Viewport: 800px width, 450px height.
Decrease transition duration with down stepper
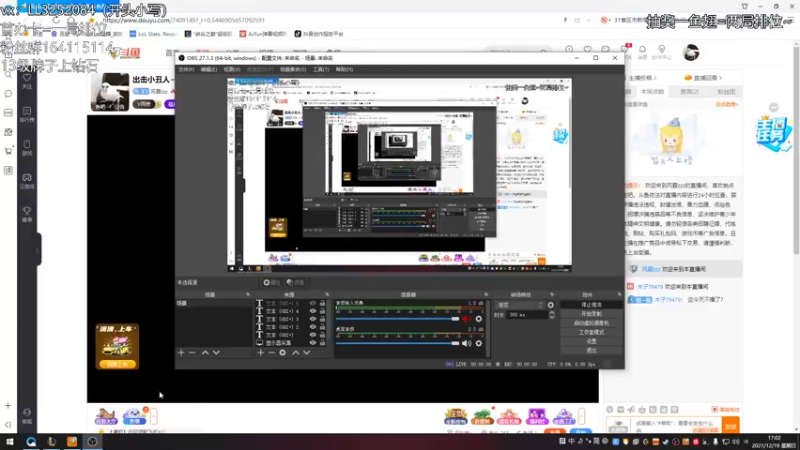point(552,317)
